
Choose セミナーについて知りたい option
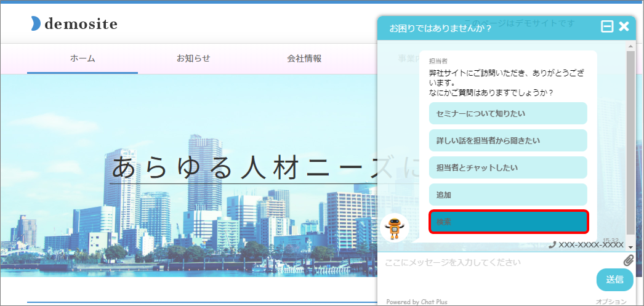tap(508, 113)
